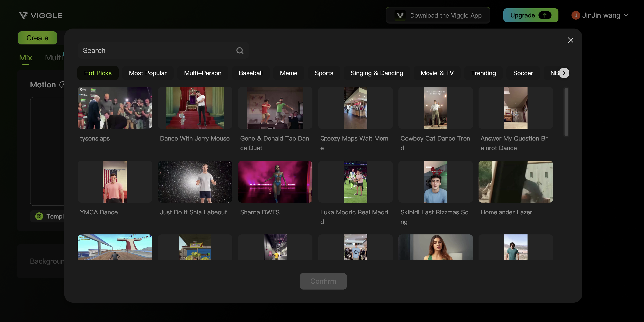This screenshot has height=322, width=644.
Task: Choose the Sharna DWTS template thumbnail
Action: 275,182
